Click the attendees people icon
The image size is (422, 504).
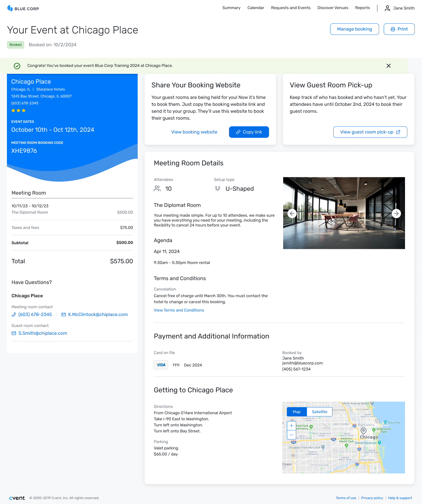(x=157, y=189)
